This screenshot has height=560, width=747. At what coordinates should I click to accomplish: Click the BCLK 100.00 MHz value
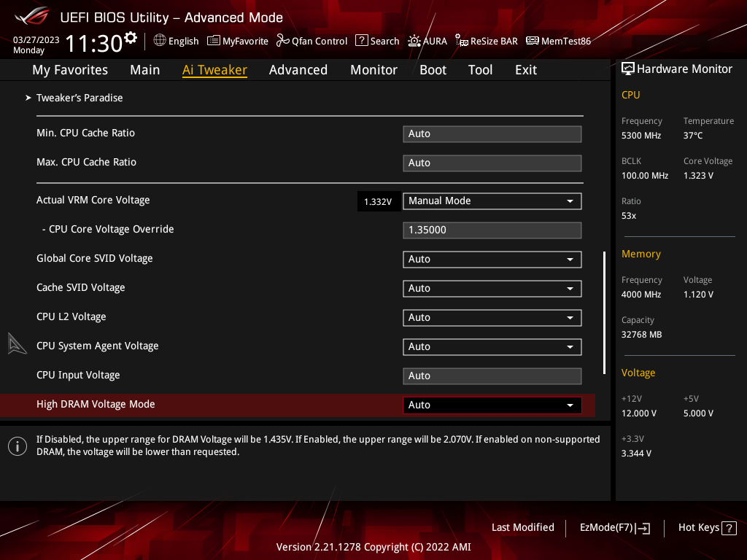[x=645, y=175]
